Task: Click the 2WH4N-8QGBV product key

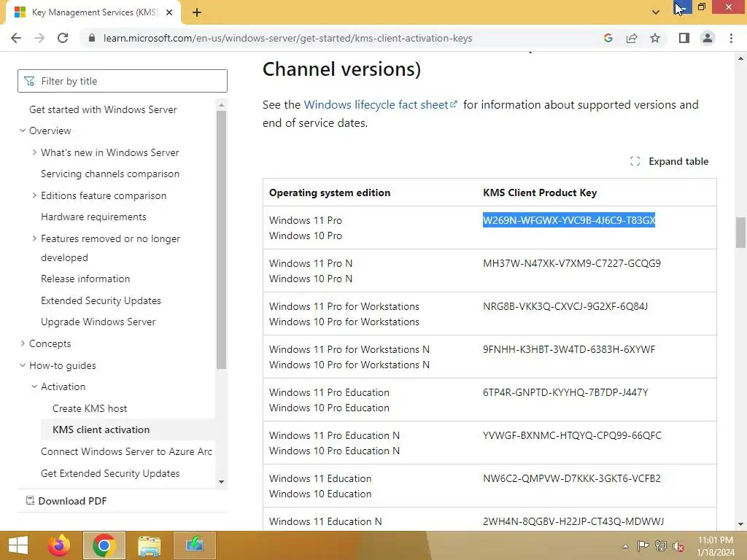Action: 573,521
